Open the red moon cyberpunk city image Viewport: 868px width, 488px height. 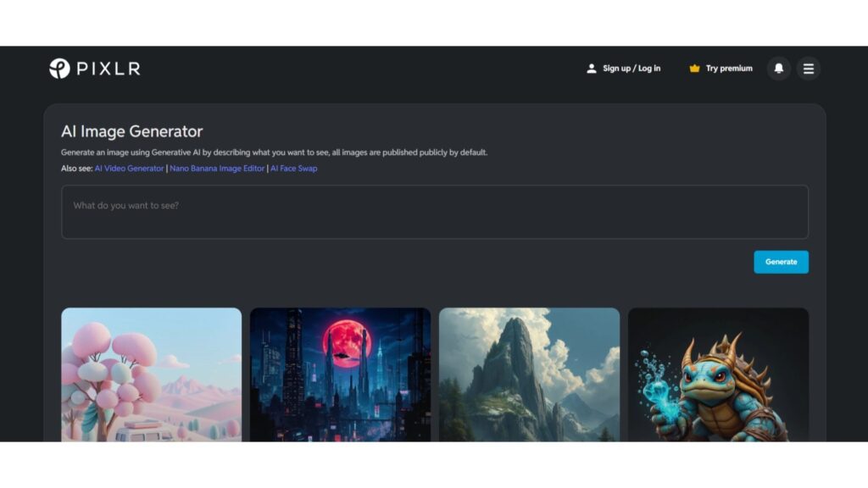click(x=340, y=374)
